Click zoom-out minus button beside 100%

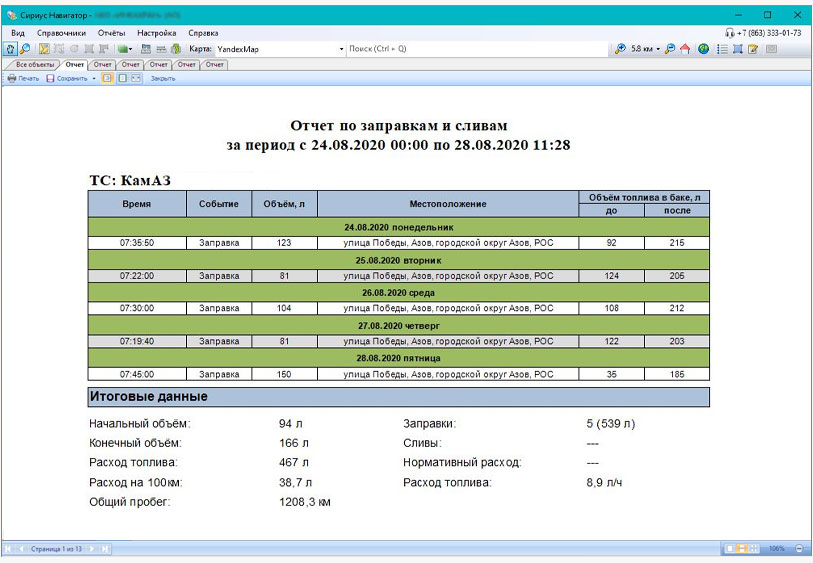click(799, 549)
